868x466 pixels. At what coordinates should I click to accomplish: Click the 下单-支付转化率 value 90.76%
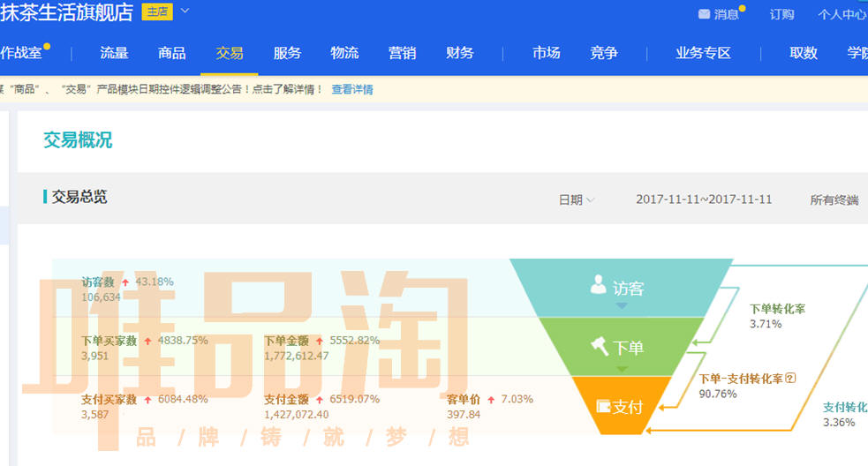(717, 394)
